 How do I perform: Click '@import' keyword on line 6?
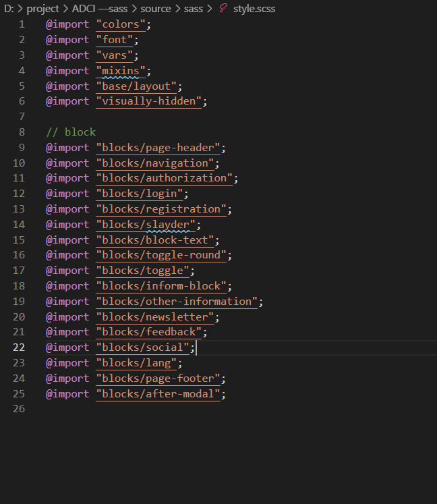pyautogui.click(x=67, y=101)
